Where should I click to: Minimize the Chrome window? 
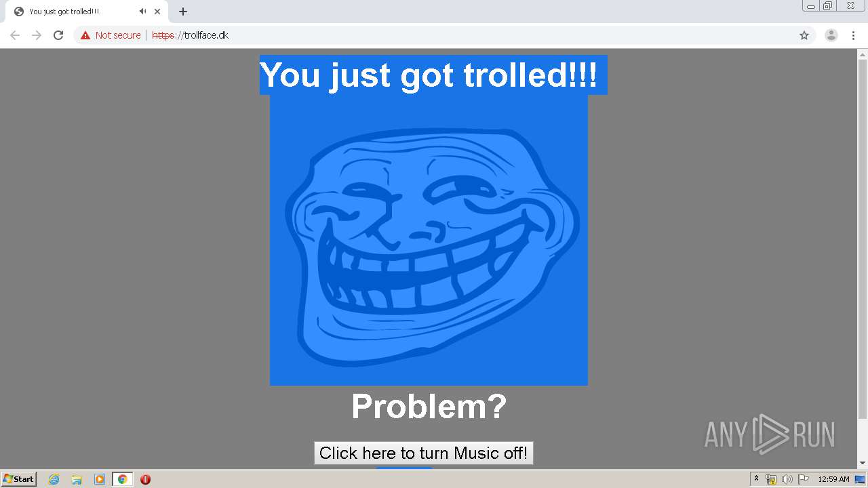(x=811, y=6)
